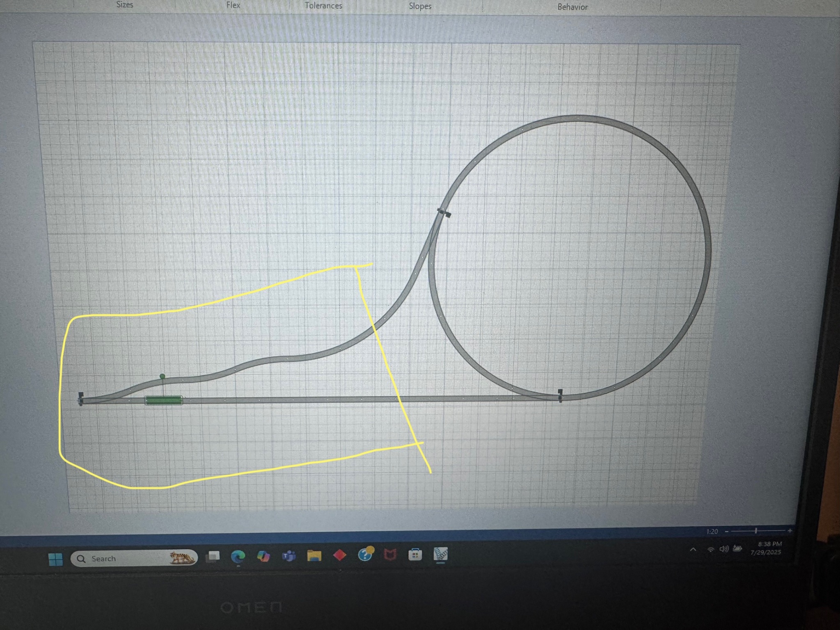
Task: Launch Microsoft Edge from the taskbar
Action: coord(238,556)
